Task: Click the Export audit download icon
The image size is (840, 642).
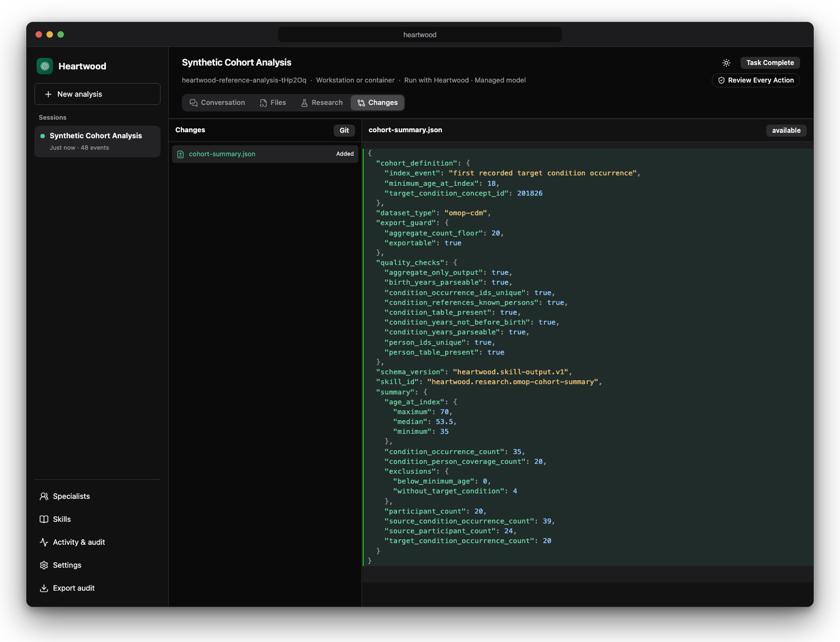Action: pos(44,588)
